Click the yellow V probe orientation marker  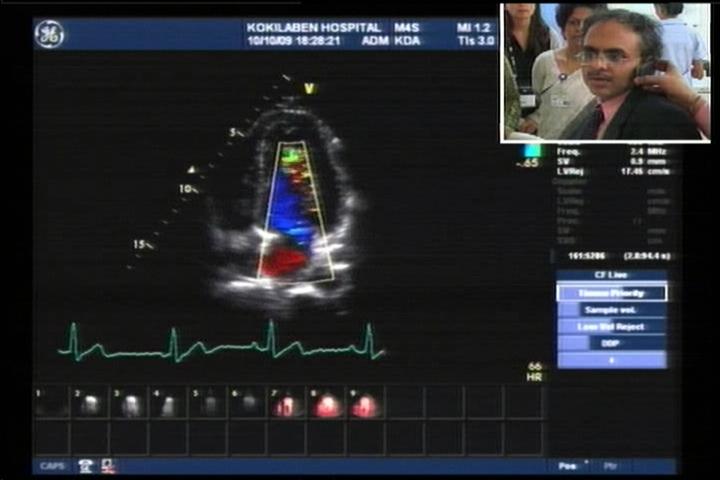(x=310, y=89)
